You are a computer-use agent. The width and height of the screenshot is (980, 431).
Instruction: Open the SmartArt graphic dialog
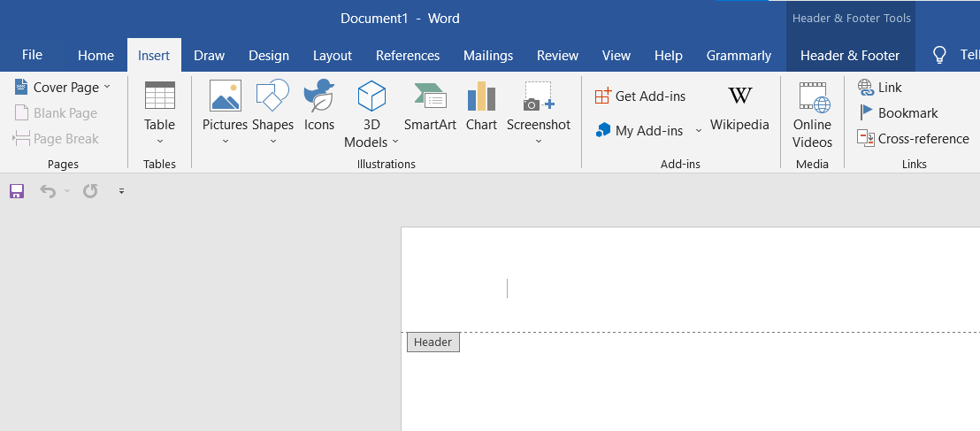[430, 106]
